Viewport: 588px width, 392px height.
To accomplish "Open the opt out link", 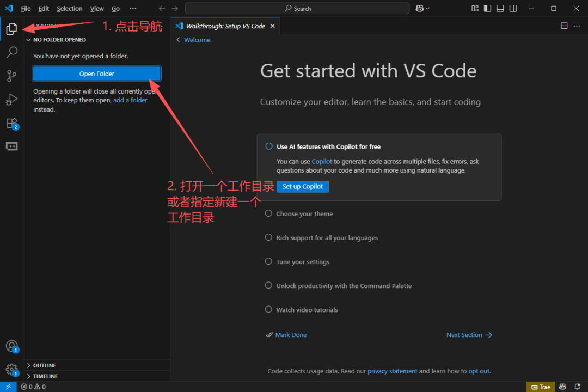I will point(479,371).
